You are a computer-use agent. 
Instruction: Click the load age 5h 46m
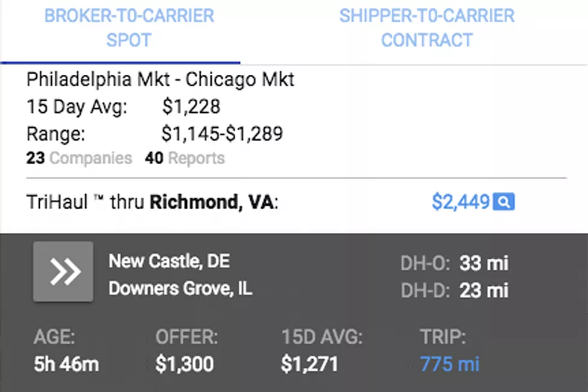click(66, 364)
